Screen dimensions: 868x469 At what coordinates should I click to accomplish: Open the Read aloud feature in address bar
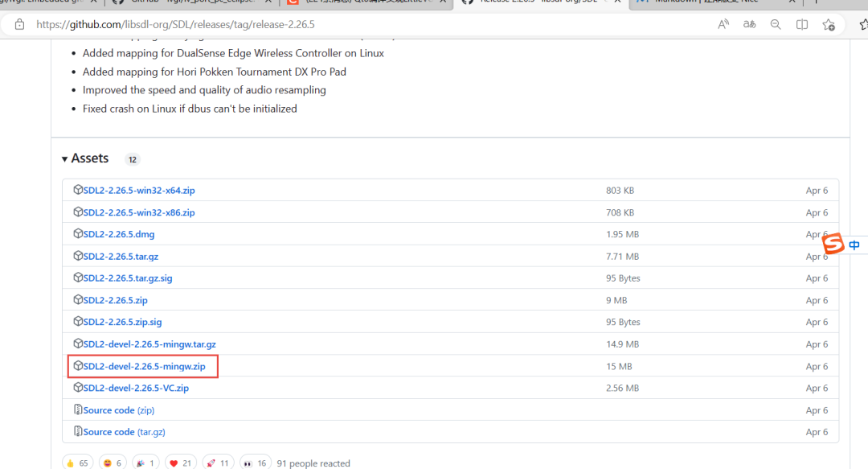tap(723, 24)
